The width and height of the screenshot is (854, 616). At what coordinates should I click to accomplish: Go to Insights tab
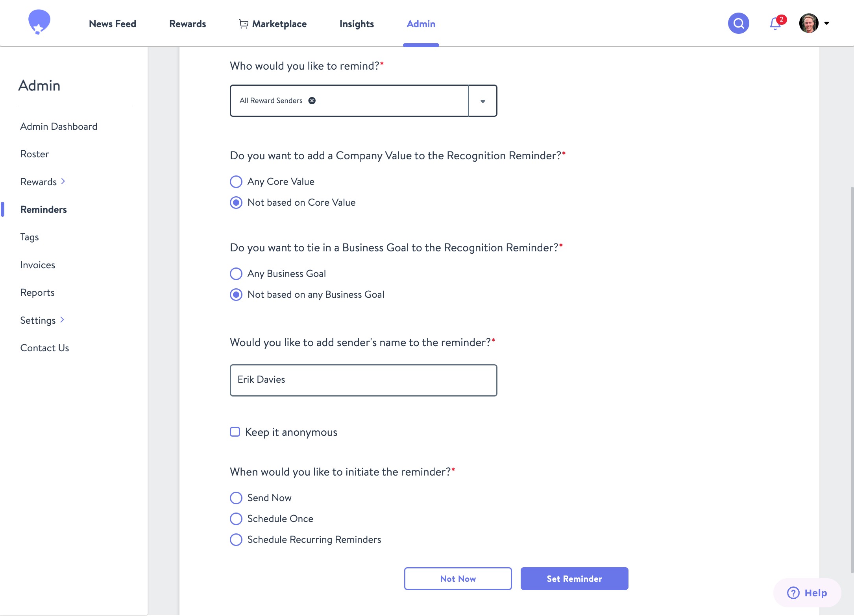[357, 24]
